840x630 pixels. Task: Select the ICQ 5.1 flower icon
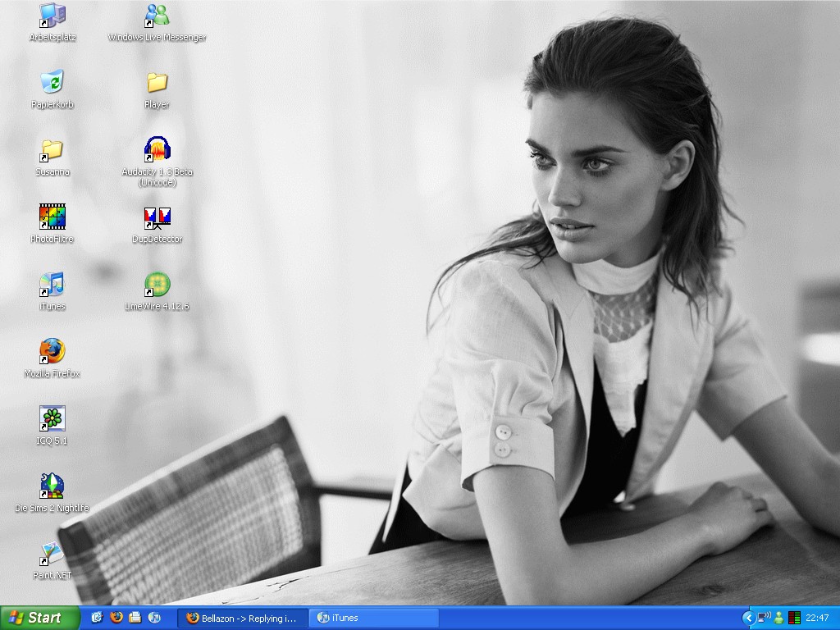(52, 419)
